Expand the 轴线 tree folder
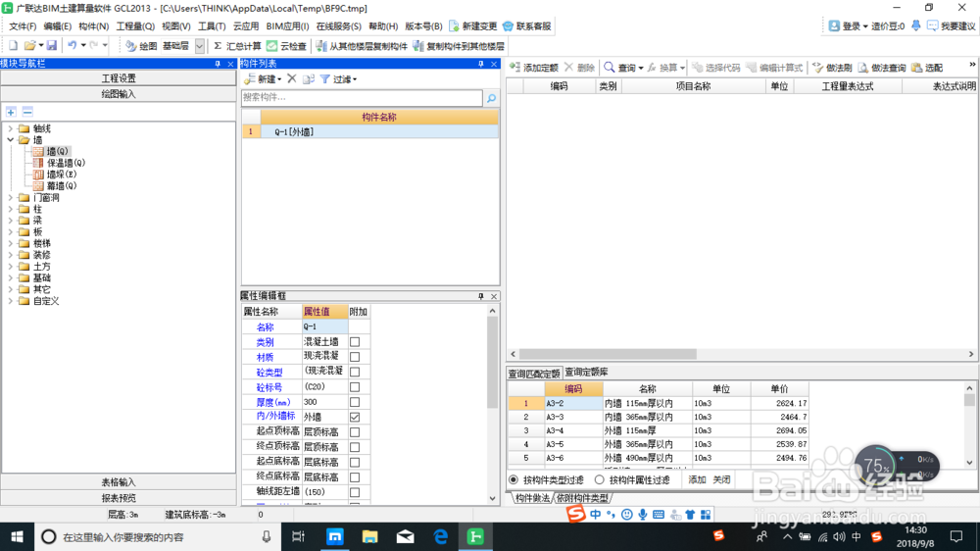980x551 pixels. pyautogui.click(x=10, y=128)
